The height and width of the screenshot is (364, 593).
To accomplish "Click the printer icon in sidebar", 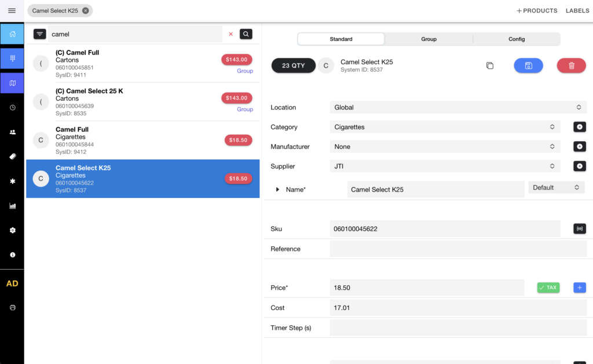I will click(13, 308).
